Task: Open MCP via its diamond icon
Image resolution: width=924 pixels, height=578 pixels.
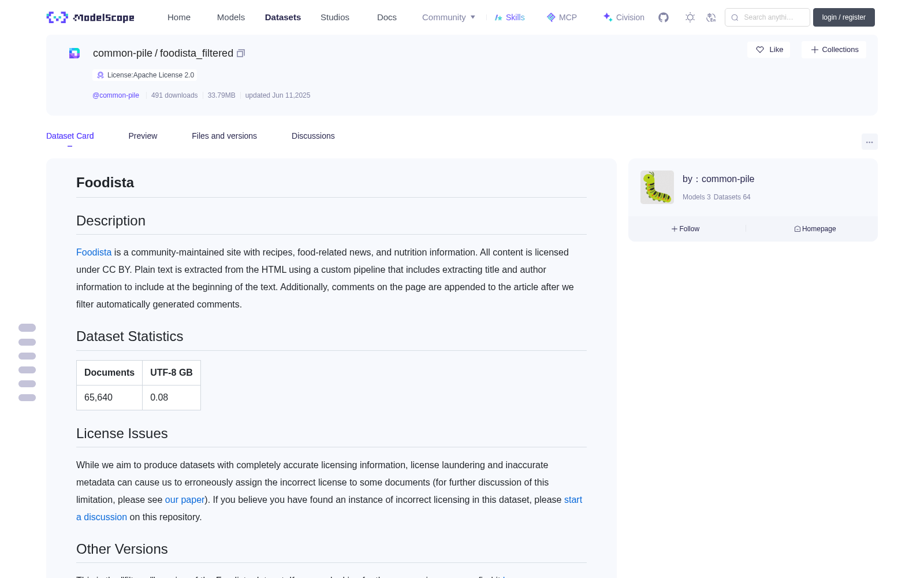Action: click(x=551, y=17)
